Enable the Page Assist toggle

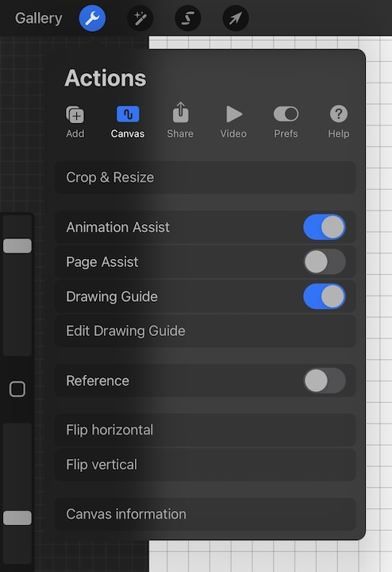[x=325, y=261]
